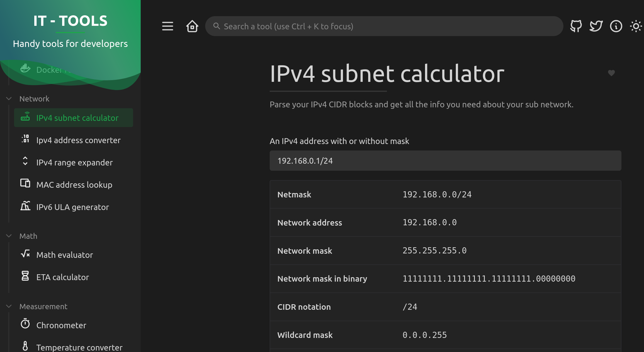Open the About info icon
This screenshot has height=352, width=644.
[616, 26]
